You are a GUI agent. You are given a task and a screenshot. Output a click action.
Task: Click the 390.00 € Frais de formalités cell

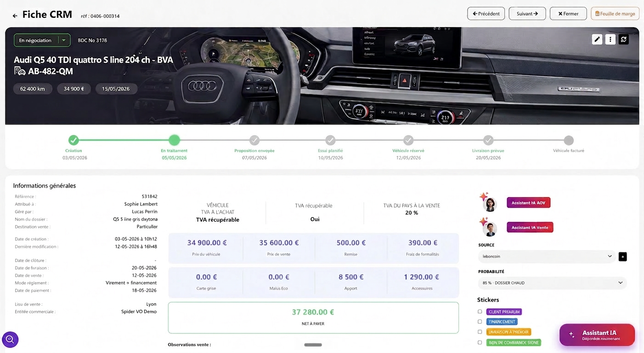pyautogui.click(x=423, y=247)
